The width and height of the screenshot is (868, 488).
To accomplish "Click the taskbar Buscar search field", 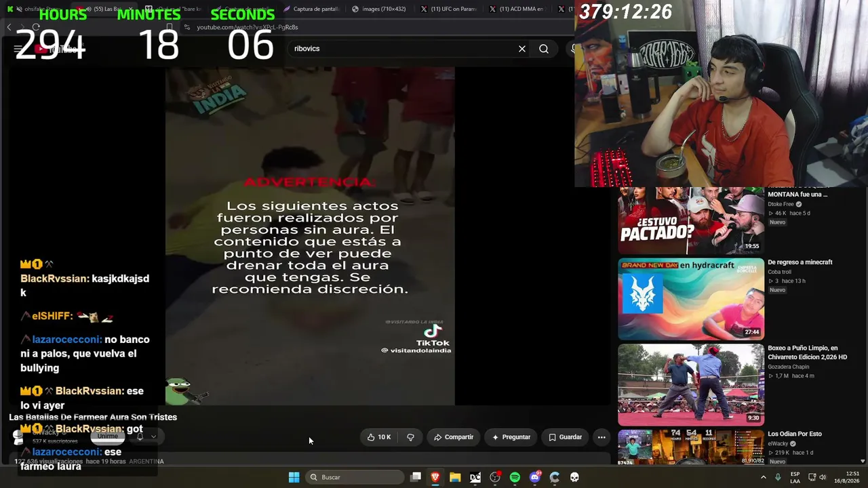I will (x=355, y=477).
